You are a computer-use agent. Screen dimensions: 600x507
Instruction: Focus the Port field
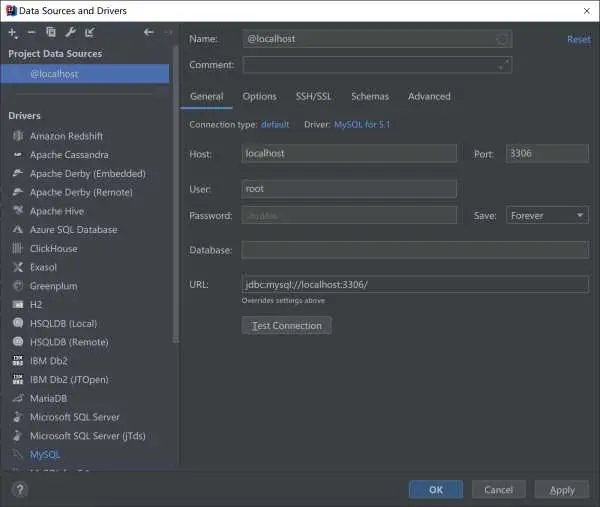point(547,153)
